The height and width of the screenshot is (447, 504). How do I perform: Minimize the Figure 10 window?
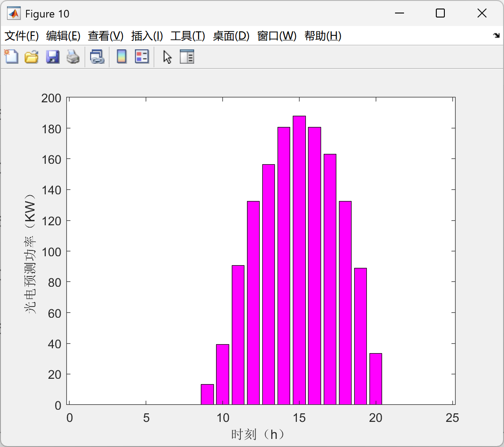(x=399, y=13)
